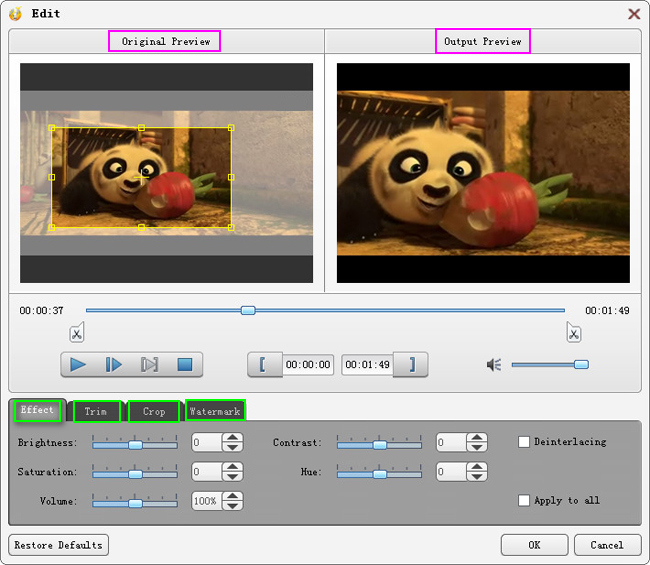Select the Original Preview header
This screenshot has width=650, height=565.
point(164,41)
